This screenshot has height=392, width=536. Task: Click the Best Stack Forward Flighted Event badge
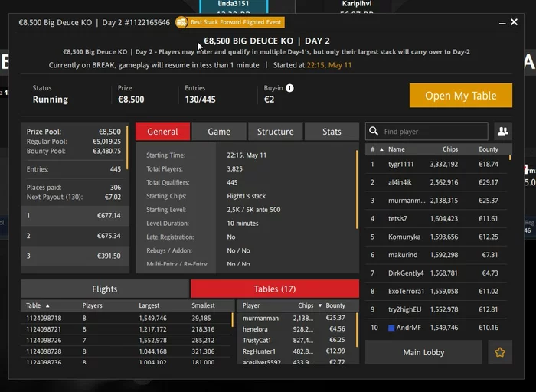[230, 22]
